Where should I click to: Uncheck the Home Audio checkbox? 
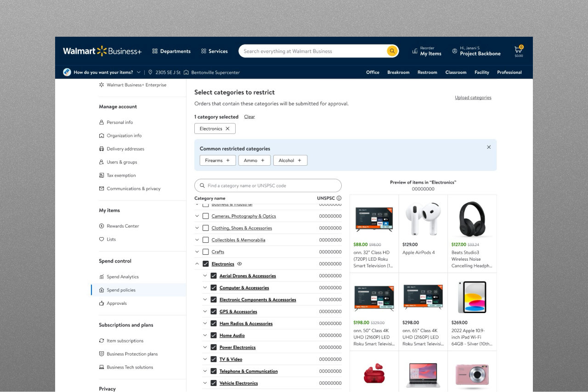tap(213, 335)
